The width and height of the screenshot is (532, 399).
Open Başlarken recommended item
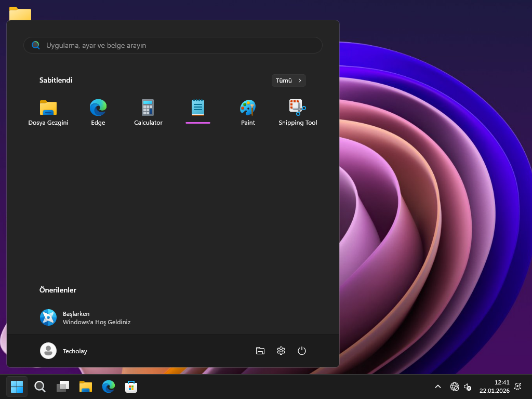click(85, 317)
